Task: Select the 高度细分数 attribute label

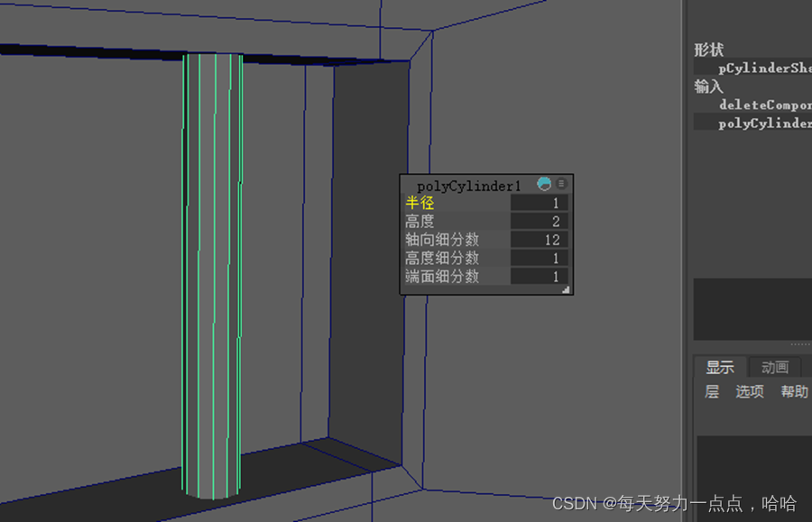Action: pyautogui.click(x=442, y=258)
